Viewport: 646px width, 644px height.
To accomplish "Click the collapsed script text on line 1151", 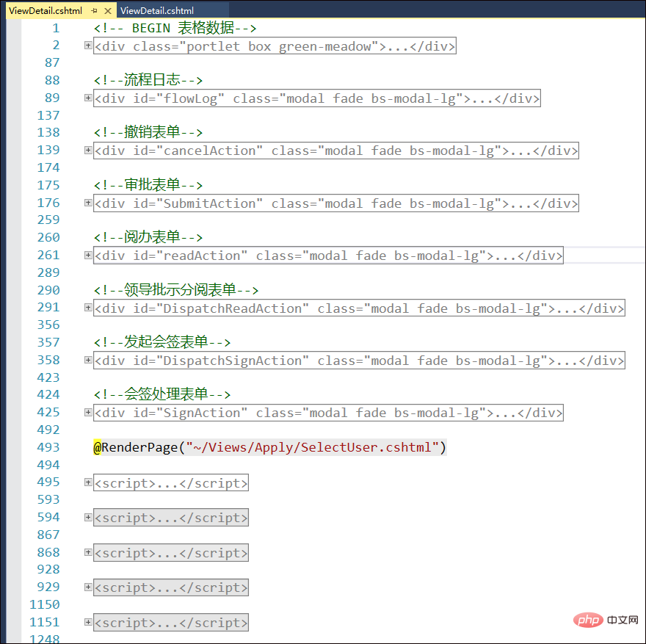I will coord(171,623).
